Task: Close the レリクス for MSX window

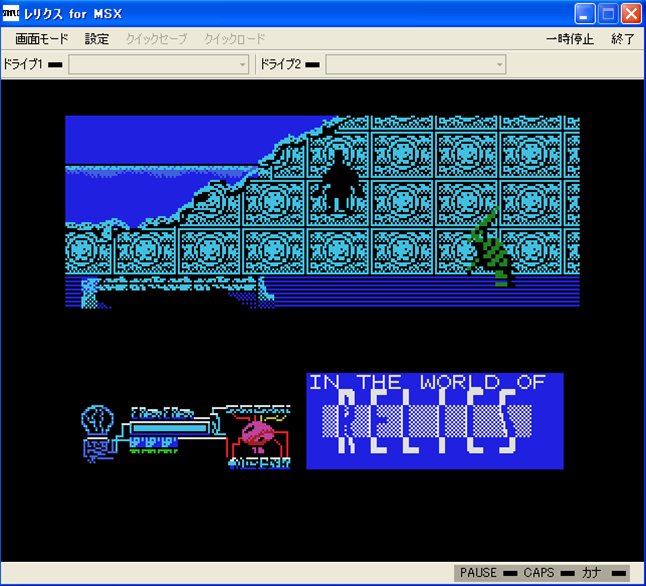Action: (631, 14)
